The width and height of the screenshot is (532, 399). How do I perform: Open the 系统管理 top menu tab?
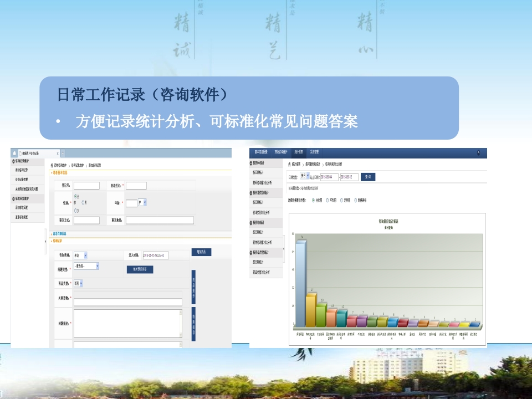tap(314, 152)
